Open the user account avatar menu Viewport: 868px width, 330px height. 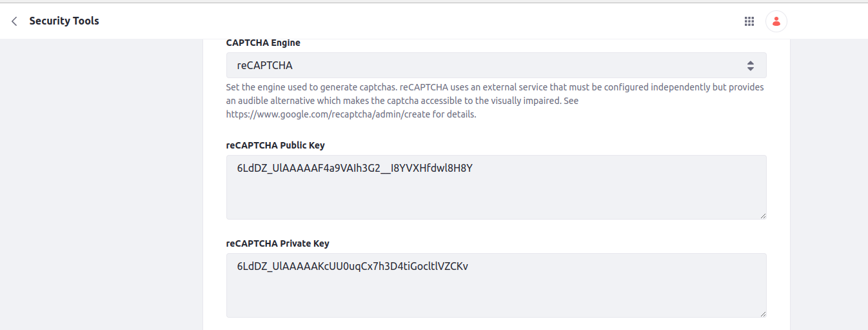tap(776, 21)
